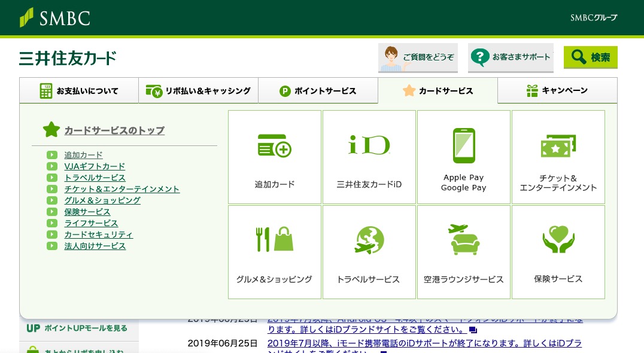Go to トラベルサービス in the left list
This screenshot has width=644, height=353.
[x=95, y=178]
